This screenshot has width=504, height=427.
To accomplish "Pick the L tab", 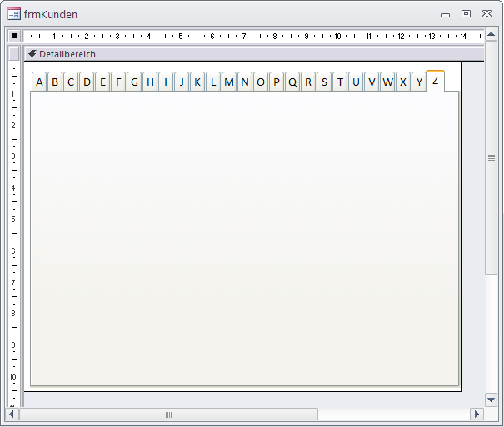I will (x=213, y=82).
